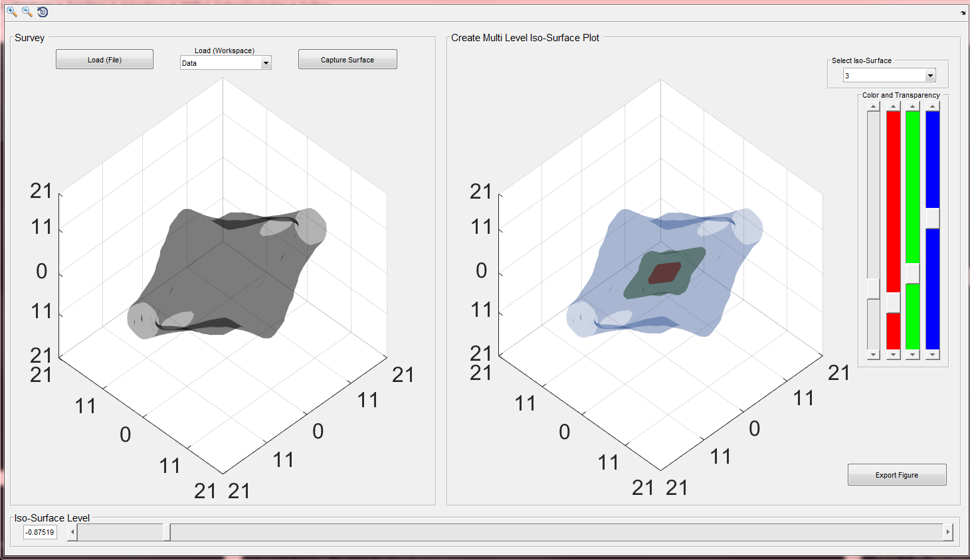Click up arrow of the blue slider
970x560 pixels.
pos(933,106)
